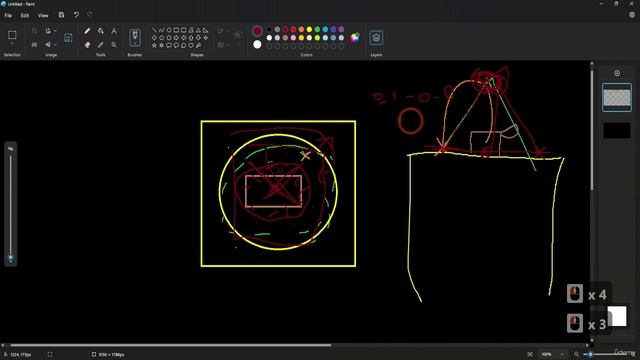Choose the Right triangle shape
Image resolution: width=640 pixels, height=360 pixels.
pyautogui.click(x=206, y=30)
